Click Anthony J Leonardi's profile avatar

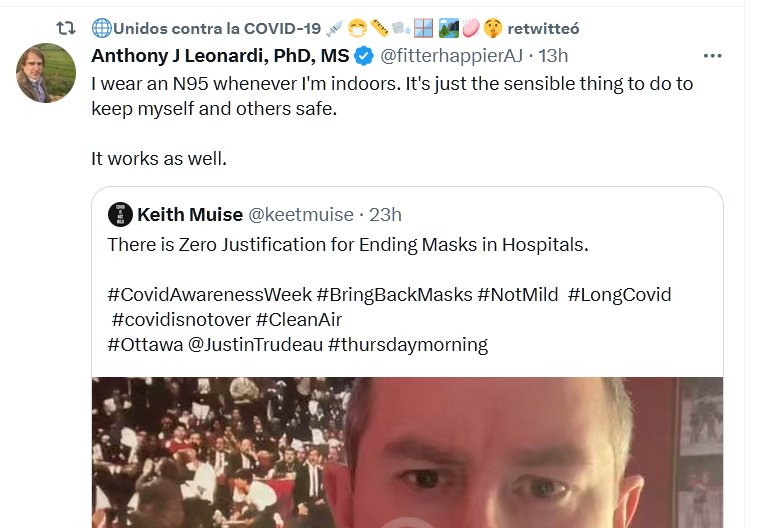45,73
